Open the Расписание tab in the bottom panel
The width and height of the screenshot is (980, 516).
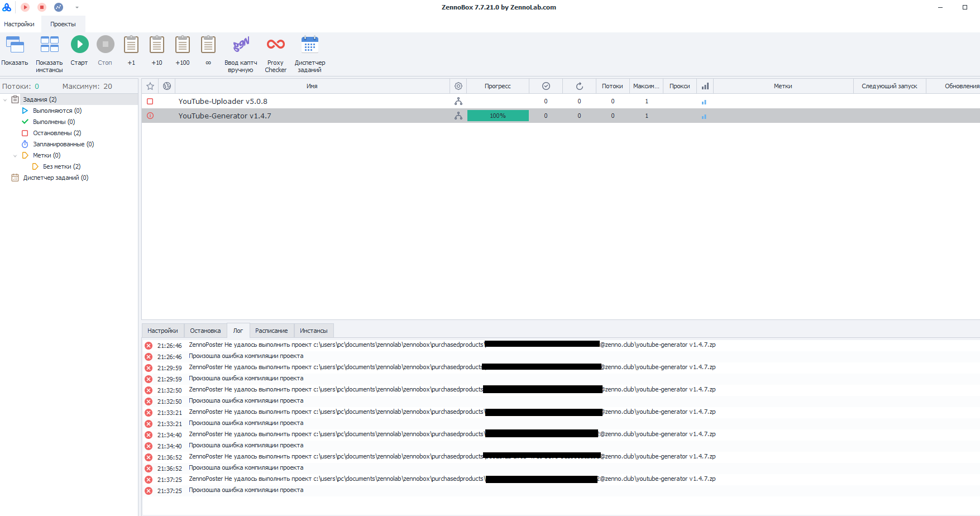[271, 331]
